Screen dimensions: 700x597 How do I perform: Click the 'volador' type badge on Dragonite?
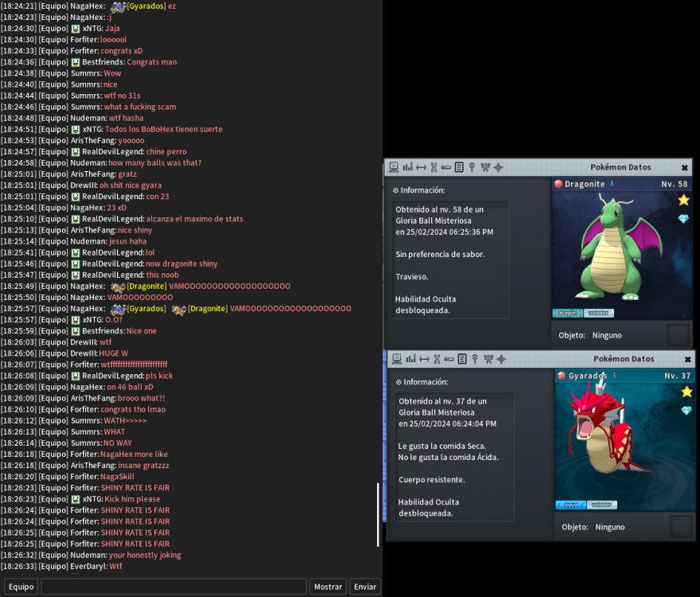599,313
